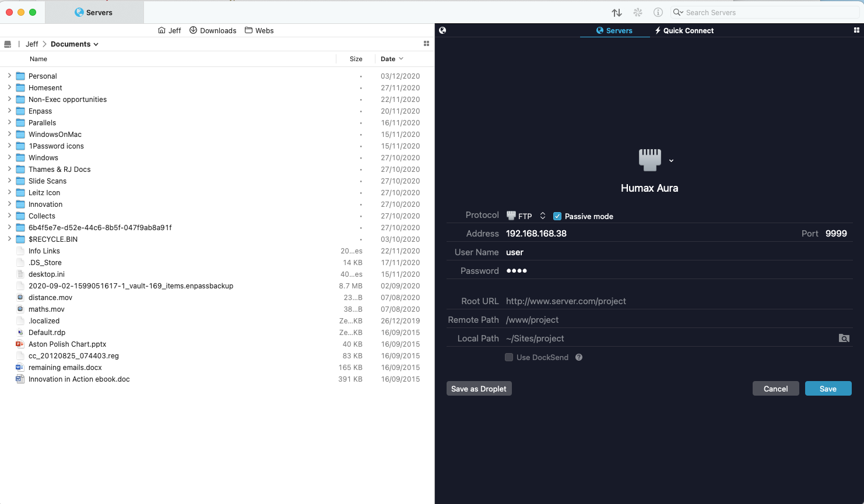Viewport: 864px width, 504px height.
Task: Click the local disk icon beside Jeff
Action: point(8,44)
